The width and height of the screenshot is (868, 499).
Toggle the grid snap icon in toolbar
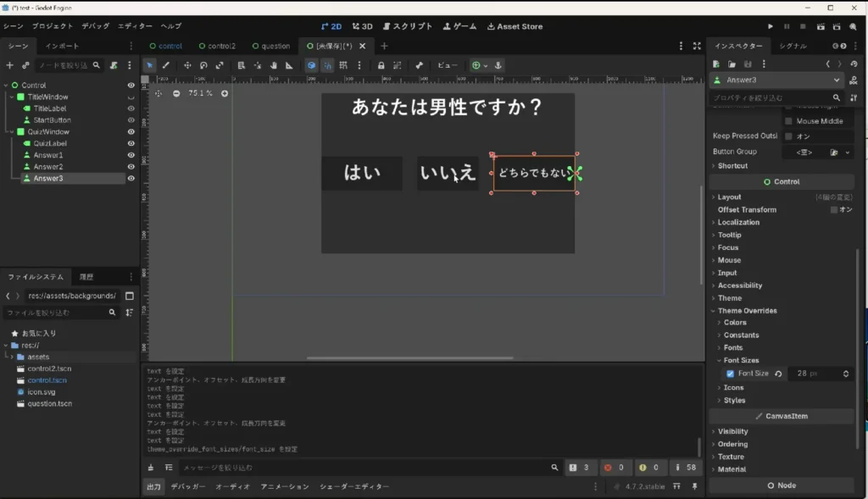(x=343, y=65)
